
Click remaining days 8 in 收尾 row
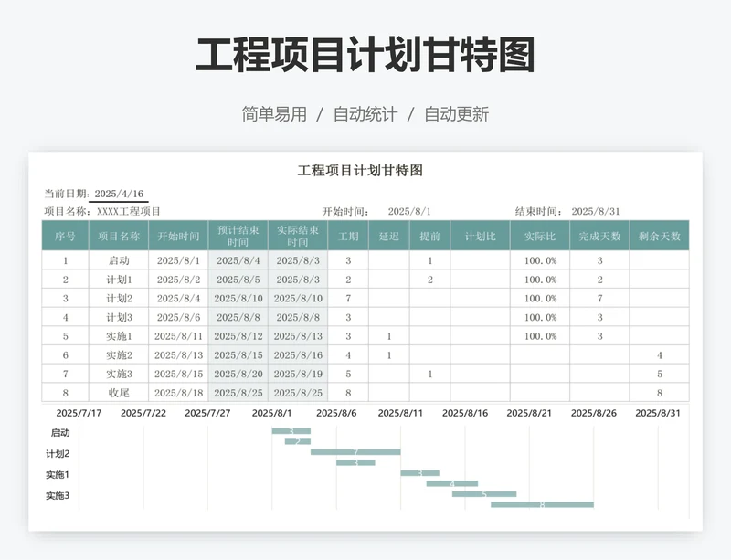659,393
